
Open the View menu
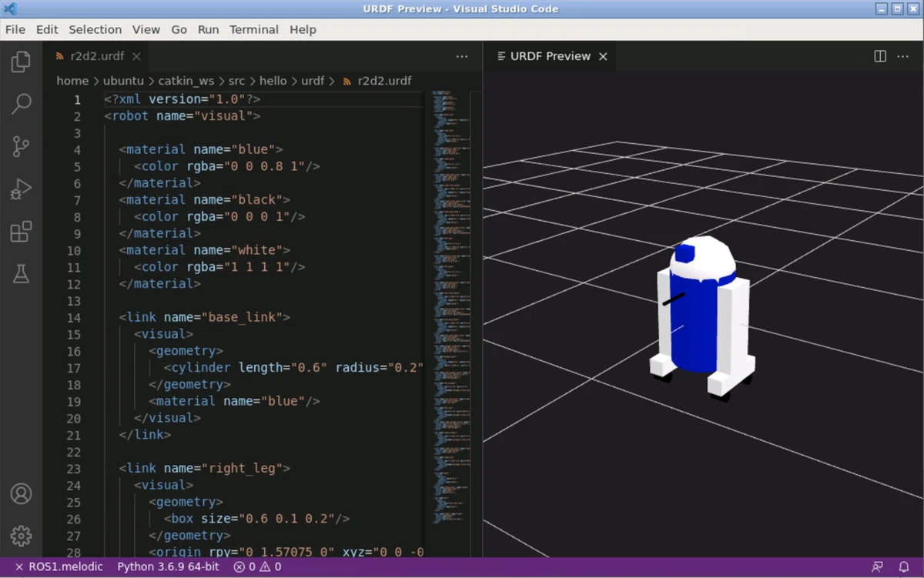click(146, 29)
